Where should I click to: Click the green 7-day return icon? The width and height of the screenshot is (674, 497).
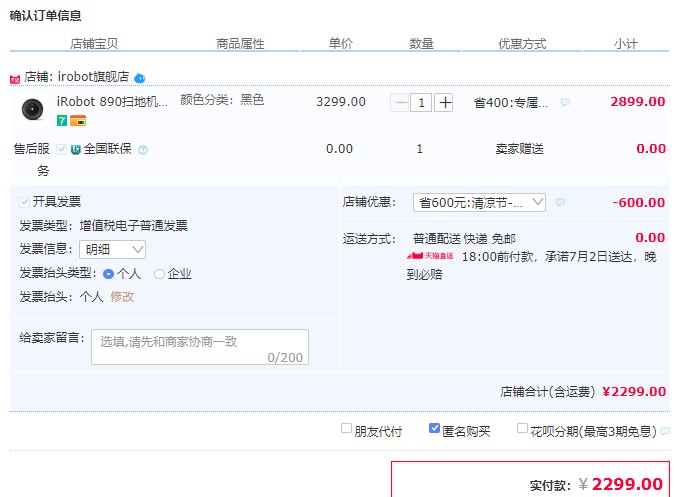click(62, 121)
